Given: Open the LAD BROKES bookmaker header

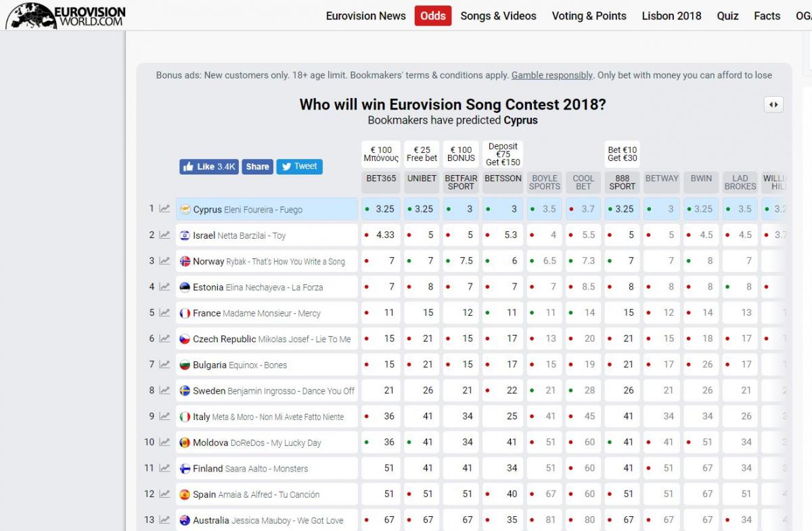Looking at the screenshot, I should tap(740, 183).
